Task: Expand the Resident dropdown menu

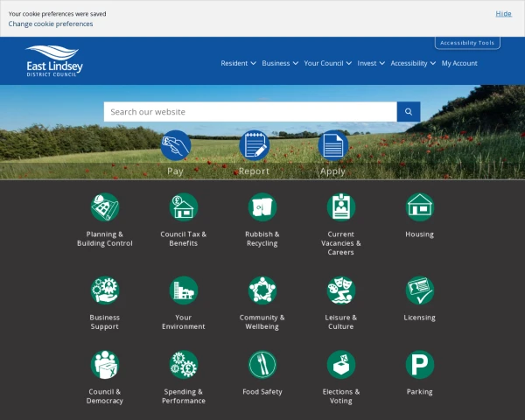Action: point(238,64)
